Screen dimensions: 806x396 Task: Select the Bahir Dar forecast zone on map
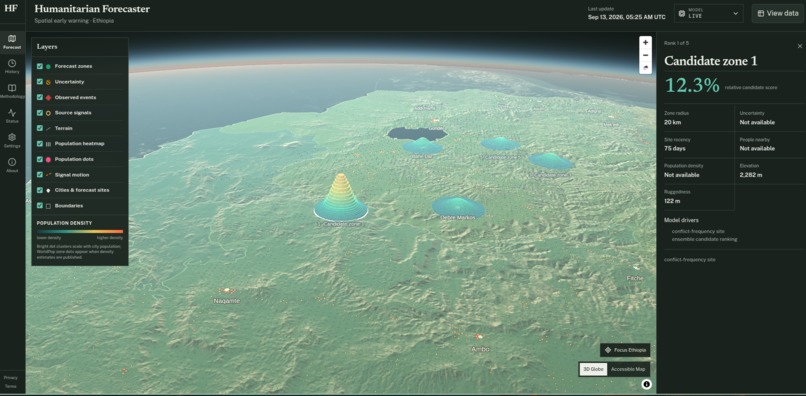[x=423, y=146]
